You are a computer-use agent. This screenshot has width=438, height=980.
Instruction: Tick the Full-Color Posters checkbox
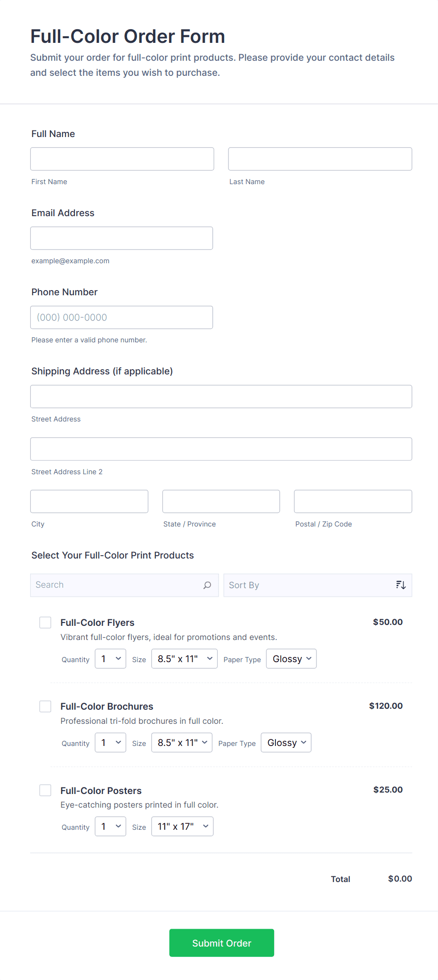click(45, 790)
